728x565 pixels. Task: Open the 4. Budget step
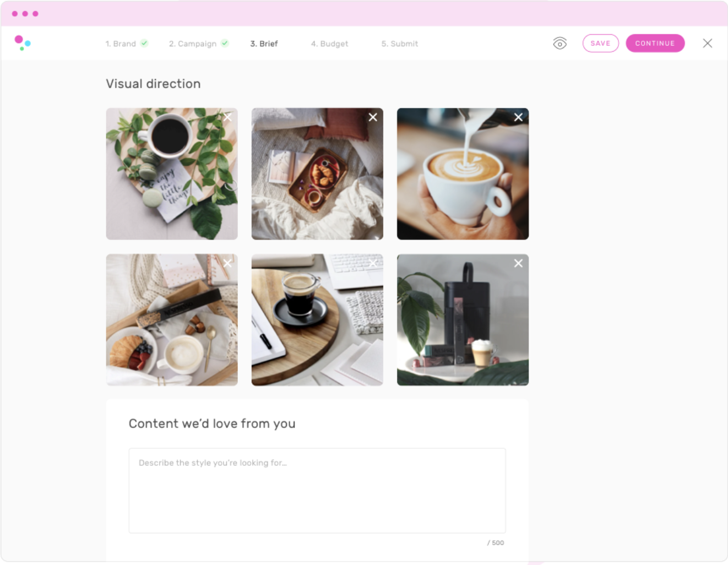[329, 44]
